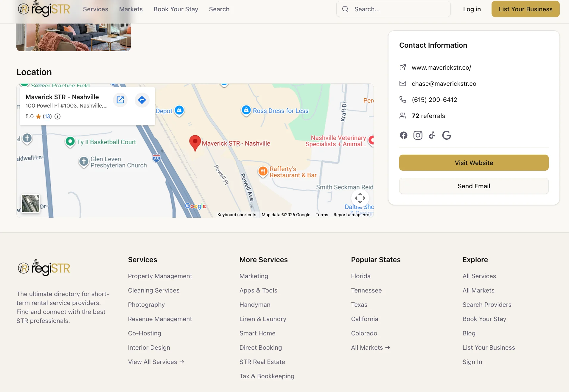The image size is (569, 392).
Task: Click the rating info icon
Action: point(57,116)
